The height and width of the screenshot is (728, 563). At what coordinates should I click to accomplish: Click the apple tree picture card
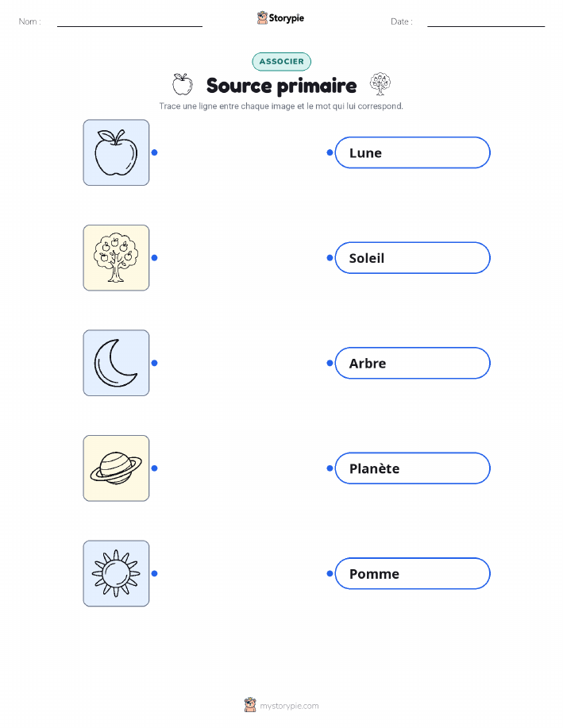[x=116, y=258]
